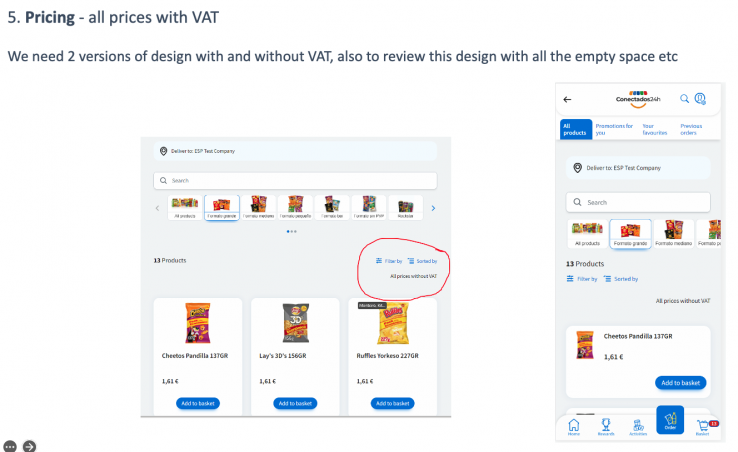The width and height of the screenshot is (738, 452).
Task: Click the next slide arrow button
Action: point(29,446)
